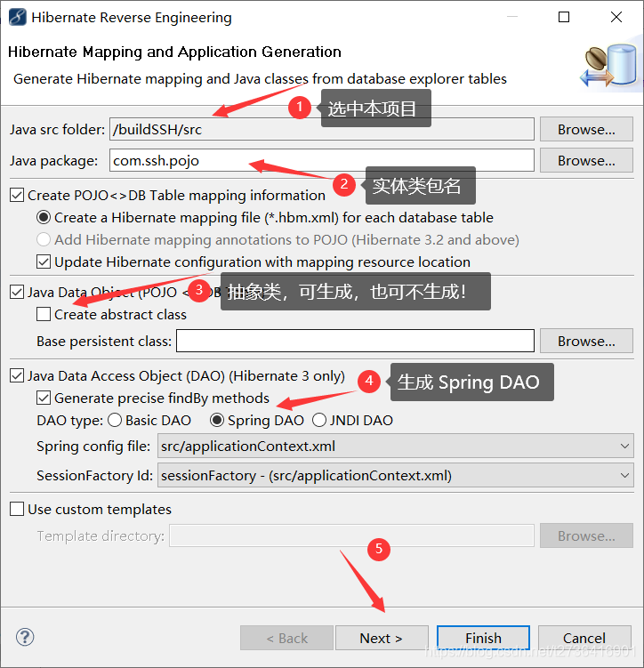Screen dimensions: 644x668
Task: Click the Next > button
Action: (382, 638)
